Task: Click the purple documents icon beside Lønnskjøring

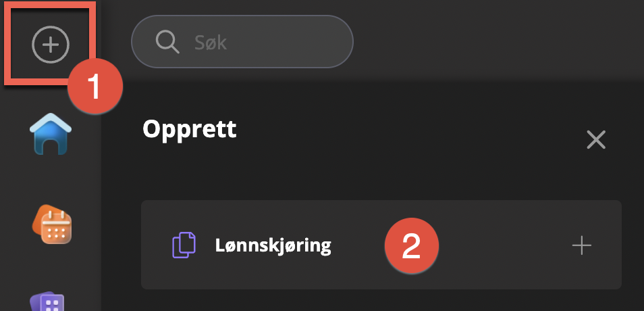Action: [184, 245]
